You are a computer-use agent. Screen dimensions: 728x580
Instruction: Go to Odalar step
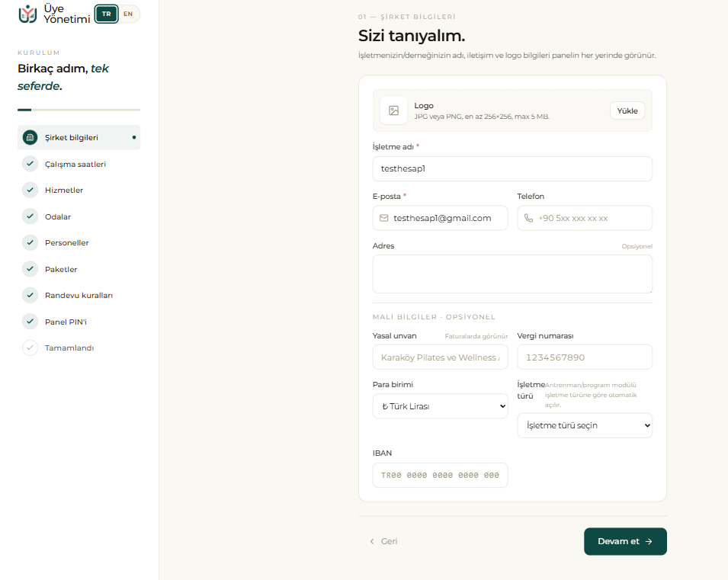click(x=79, y=216)
